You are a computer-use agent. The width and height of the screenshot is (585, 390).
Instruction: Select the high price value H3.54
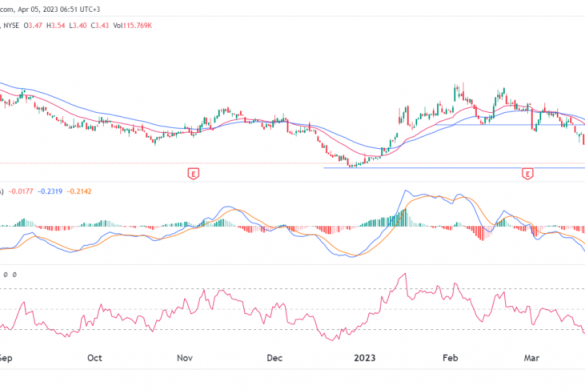click(56, 26)
